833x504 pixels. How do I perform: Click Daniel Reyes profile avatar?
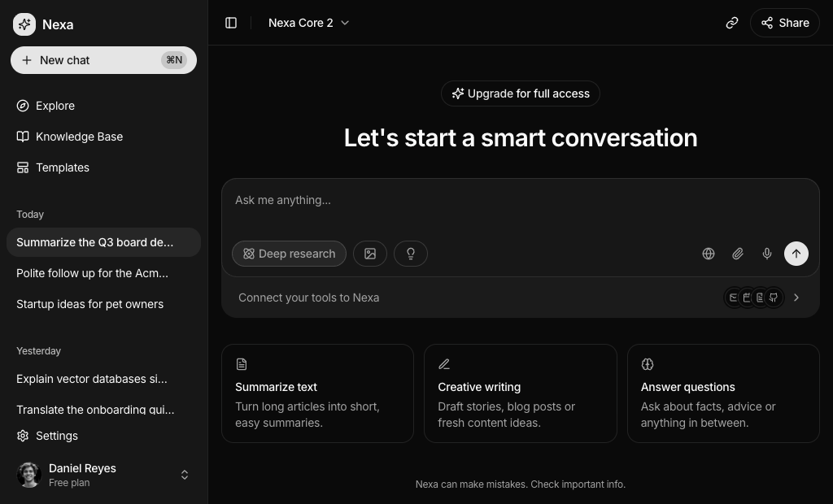29,475
